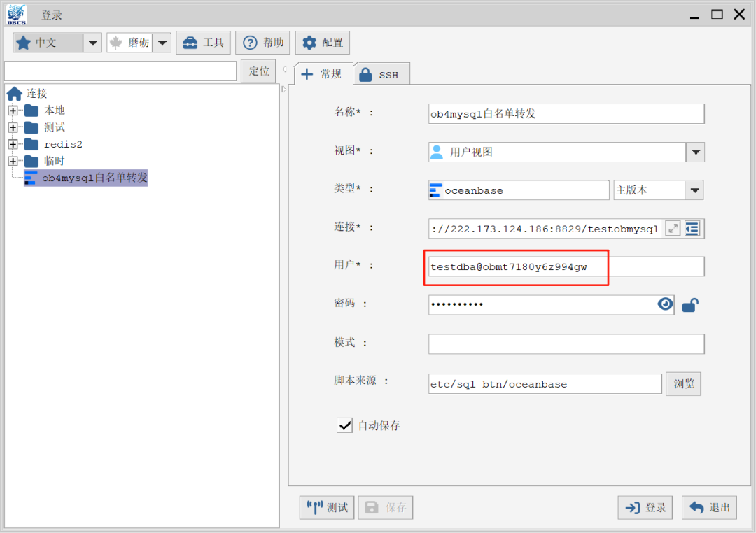The height and width of the screenshot is (533, 756).
Task: Expand the 测试 folder node
Action: click(x=13, y=127)
